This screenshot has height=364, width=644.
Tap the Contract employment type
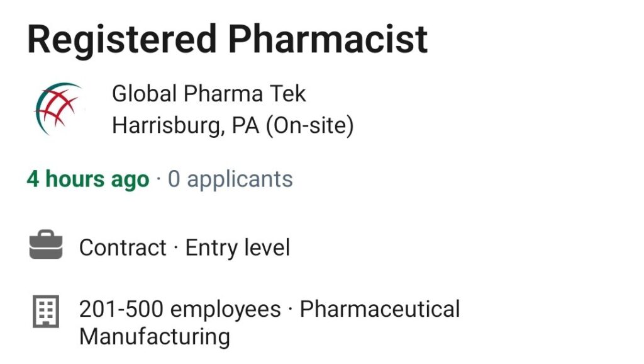(x=123, y=247)
